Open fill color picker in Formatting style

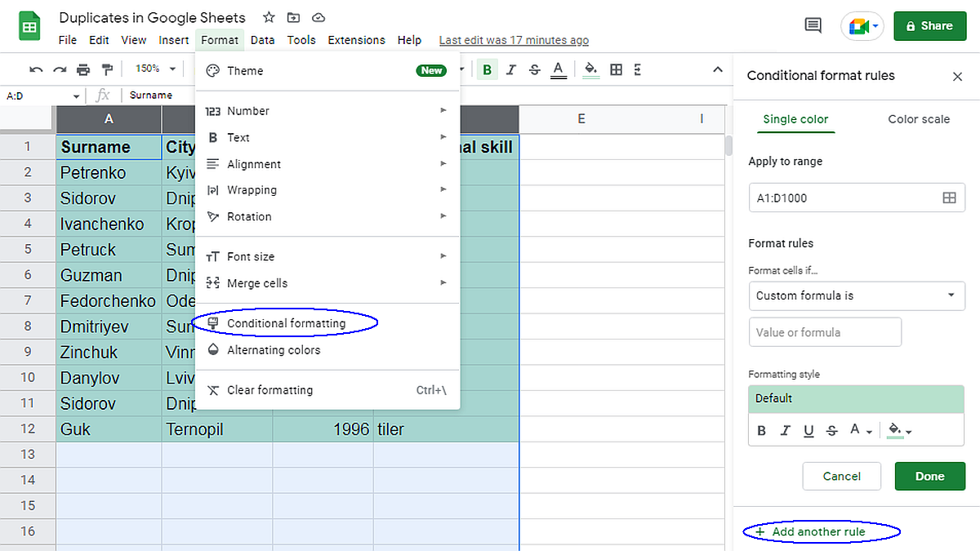pyautogui.click(x=899, y=431)
